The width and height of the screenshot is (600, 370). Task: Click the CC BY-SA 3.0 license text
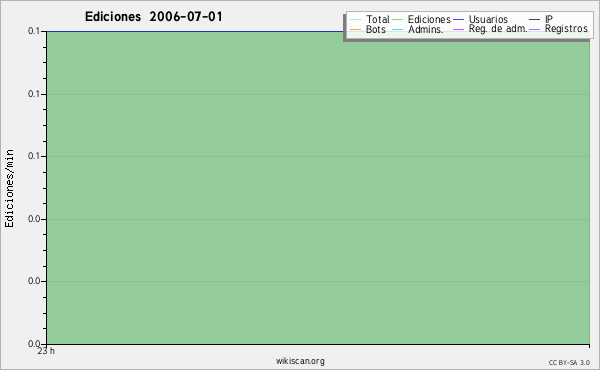(569, 362)
